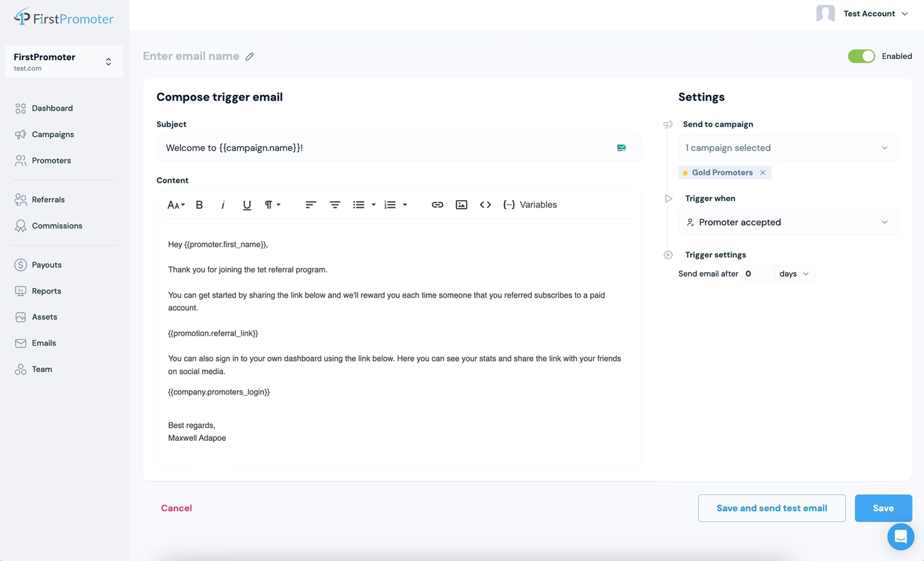Viewport: 924px width, 561px height.
Task: Toggle bold formatting in content editor
Action: click(x=199, y=205)
